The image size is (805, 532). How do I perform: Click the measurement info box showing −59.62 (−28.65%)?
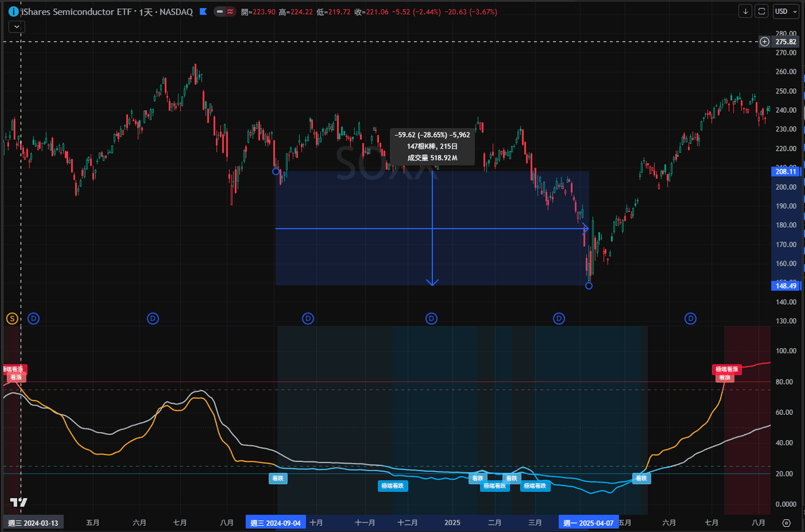(432, 146)
